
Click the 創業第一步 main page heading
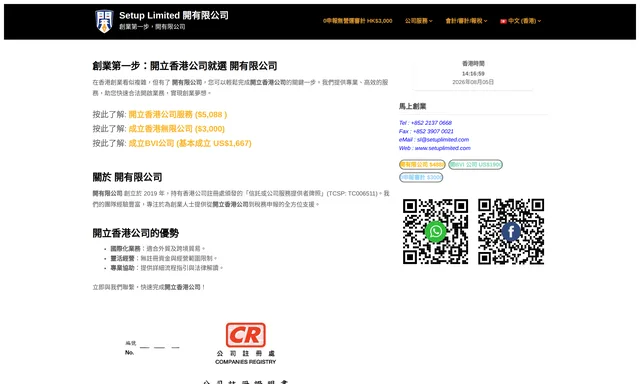(x=185, y=66)
